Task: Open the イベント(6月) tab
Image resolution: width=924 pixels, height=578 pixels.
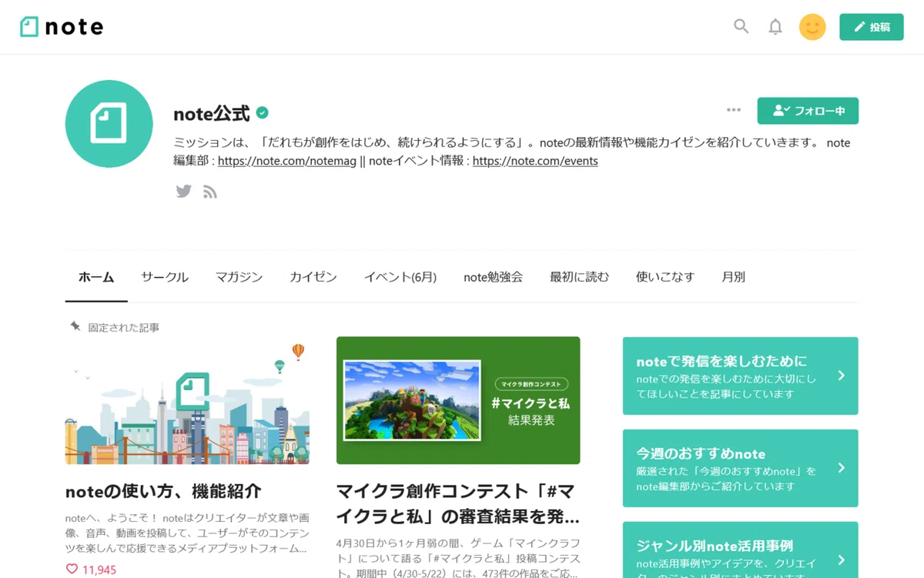Action: pyautogui.click(x=400, y=277)
